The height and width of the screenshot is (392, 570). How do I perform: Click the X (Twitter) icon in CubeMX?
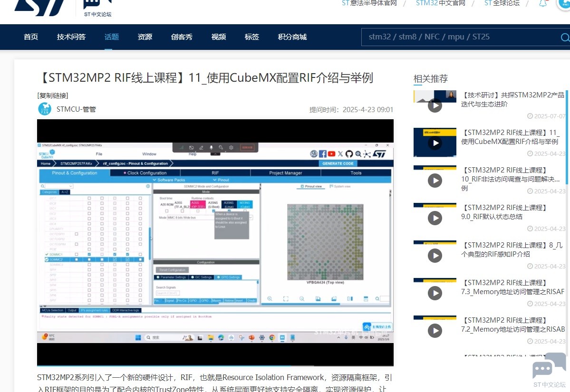point(340,154)
